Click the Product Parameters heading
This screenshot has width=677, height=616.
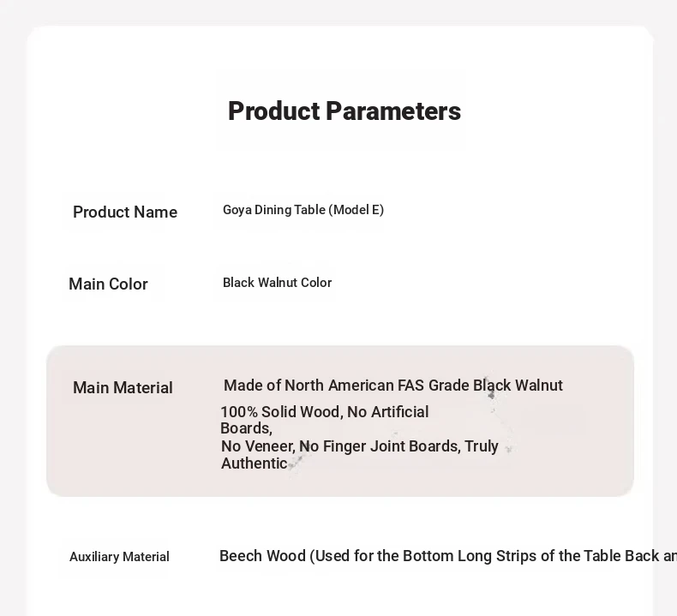click(344, 111)
